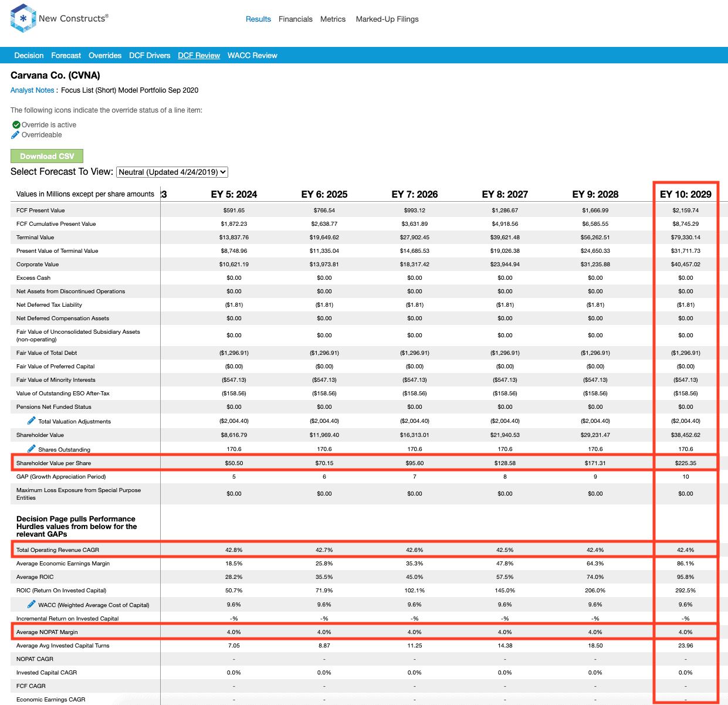Click the Total Operating Revenue CAGR label

coord(58,550)
